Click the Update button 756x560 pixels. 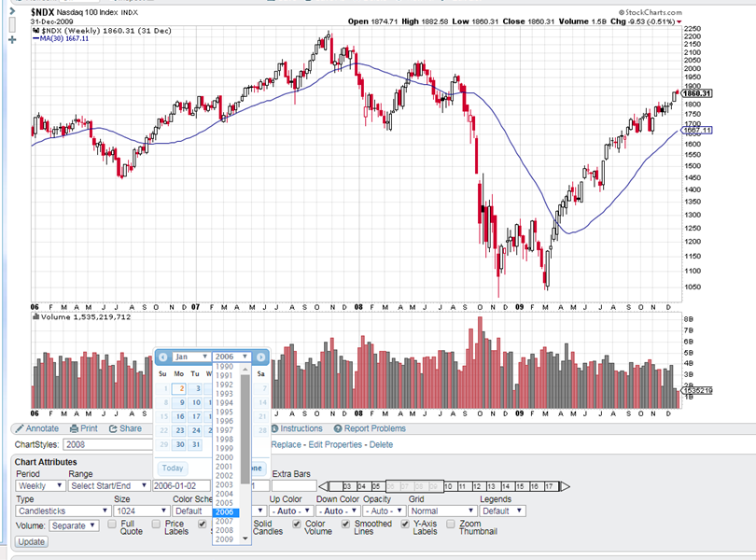point(32,541)
